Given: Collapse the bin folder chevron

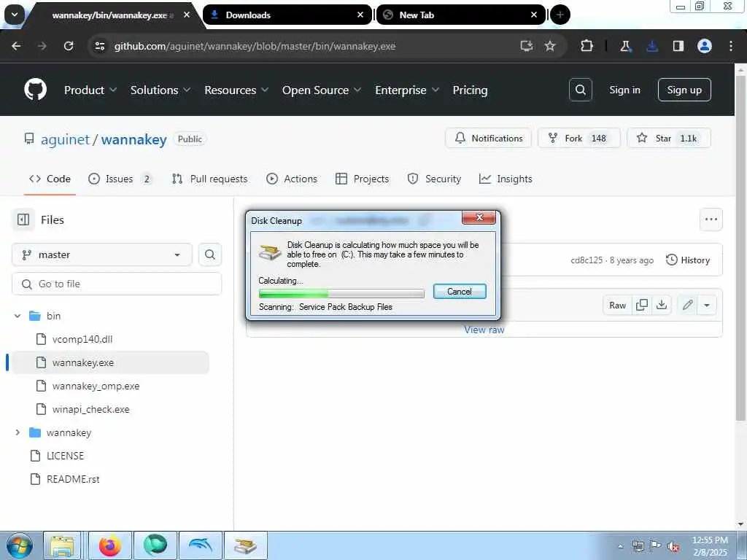Looking at the screenshot, I should [18, 316].
